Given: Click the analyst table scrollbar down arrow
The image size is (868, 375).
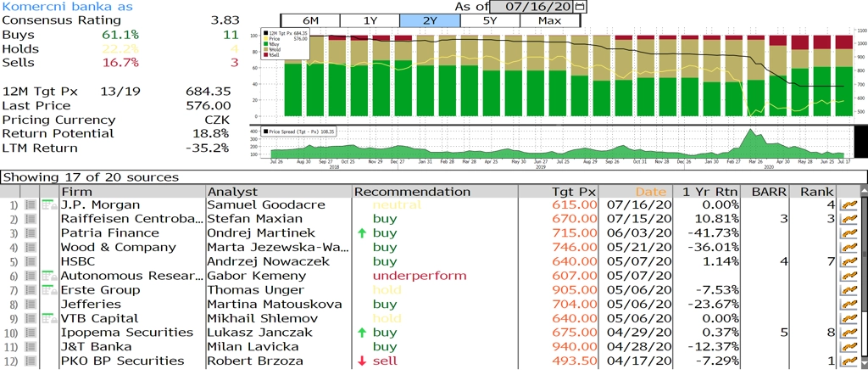Looking at the screenshot, I should tap(864, 363).
